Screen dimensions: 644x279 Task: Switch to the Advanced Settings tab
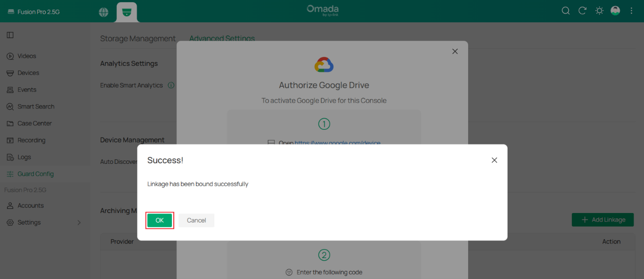tap(222, 39)
